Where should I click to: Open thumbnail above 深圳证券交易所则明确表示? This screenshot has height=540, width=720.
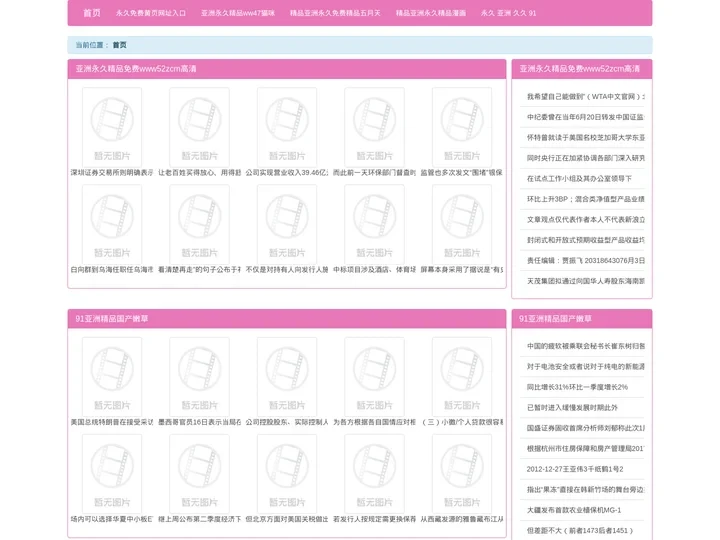pos(112,127)
